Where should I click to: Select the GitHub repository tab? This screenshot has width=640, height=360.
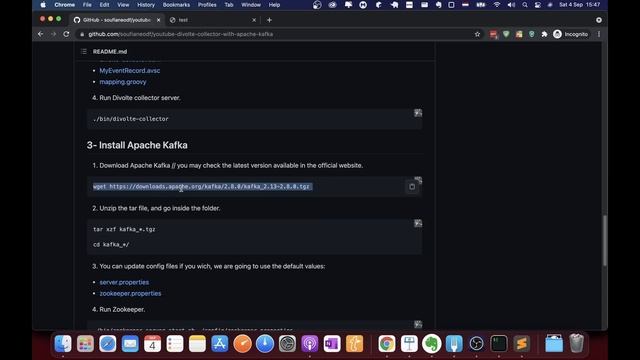[x=117, y=20]
